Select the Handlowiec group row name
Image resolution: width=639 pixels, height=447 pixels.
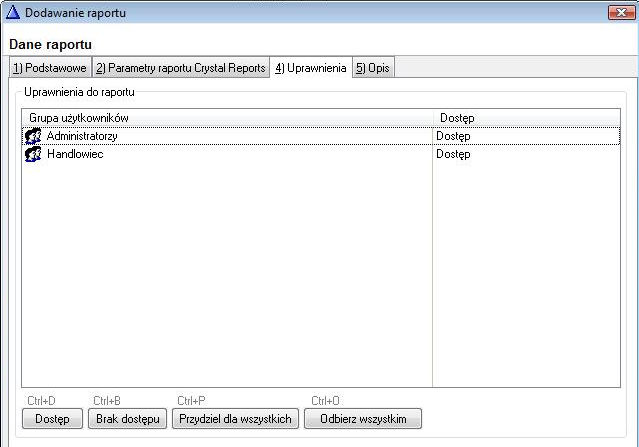[x=75, y=154]
